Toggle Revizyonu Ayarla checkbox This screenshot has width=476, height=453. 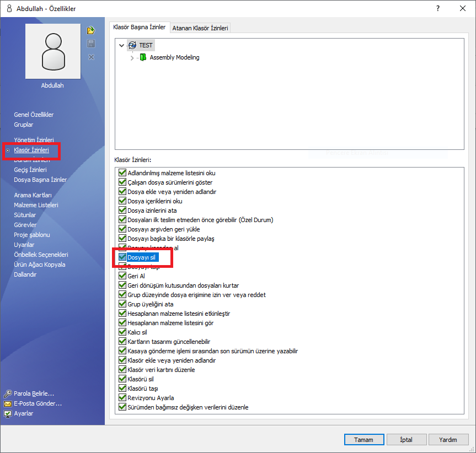coord(122,398)
